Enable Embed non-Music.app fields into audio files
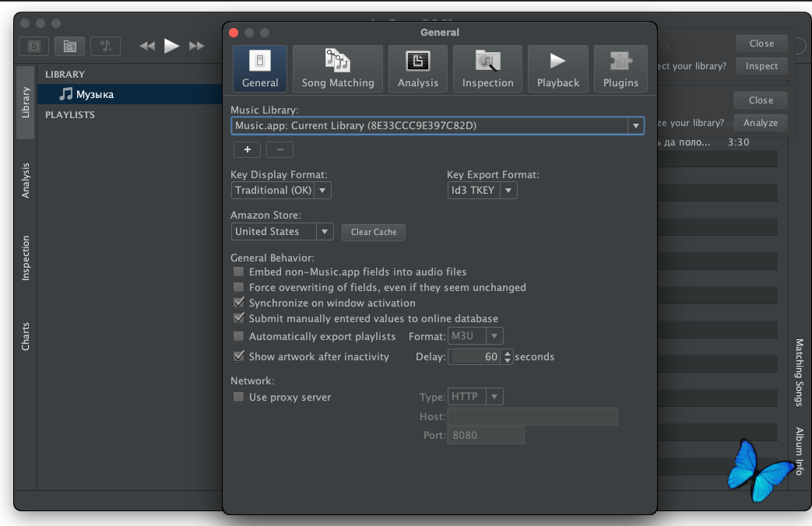 coord(239,272)
